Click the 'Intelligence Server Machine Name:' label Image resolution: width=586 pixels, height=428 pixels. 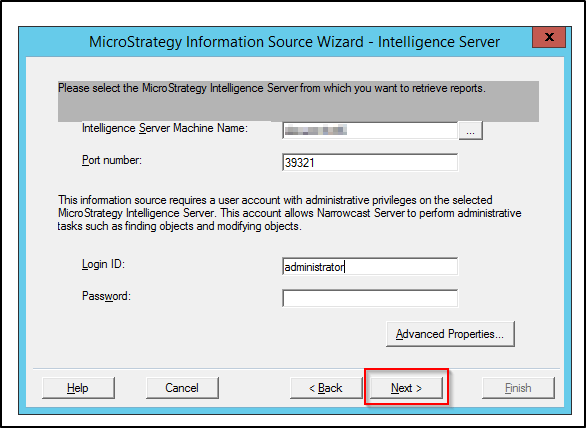pyautogui.click(x=165, y=128)
